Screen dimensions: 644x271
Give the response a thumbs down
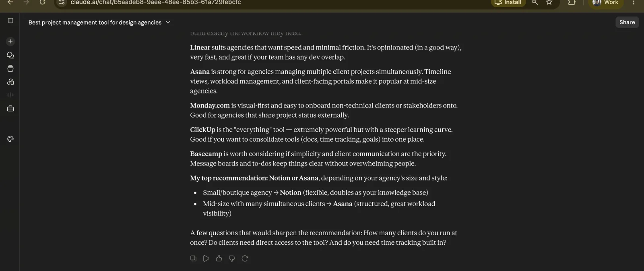[232, 259]
